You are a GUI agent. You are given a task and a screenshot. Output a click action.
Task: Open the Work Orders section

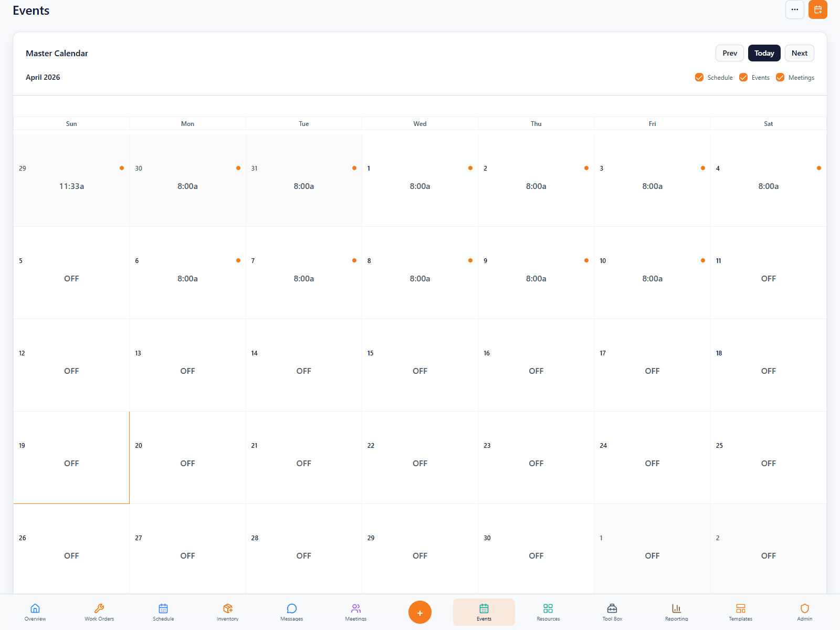pos(99,612)
